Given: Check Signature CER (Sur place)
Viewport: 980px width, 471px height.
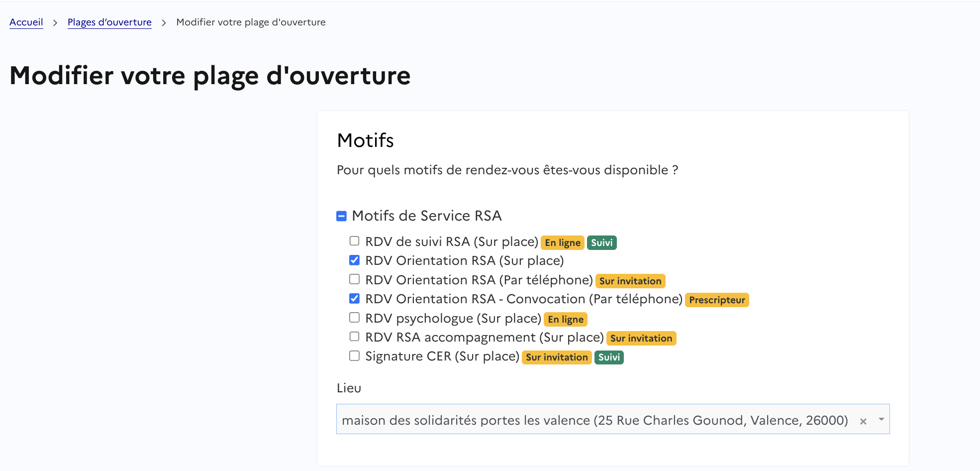Looking at the screenshot, I should point(354,356).
